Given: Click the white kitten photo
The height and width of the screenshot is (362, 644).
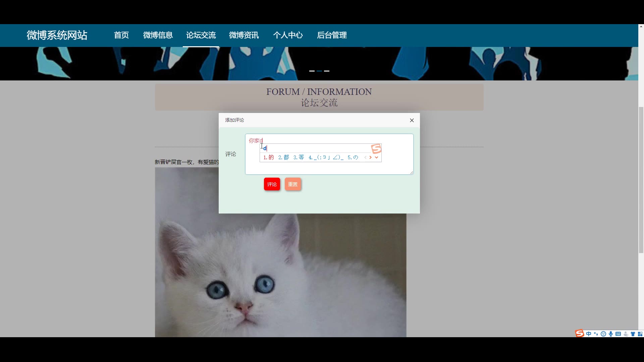Looking at the screenshot, I should (280, 275).
